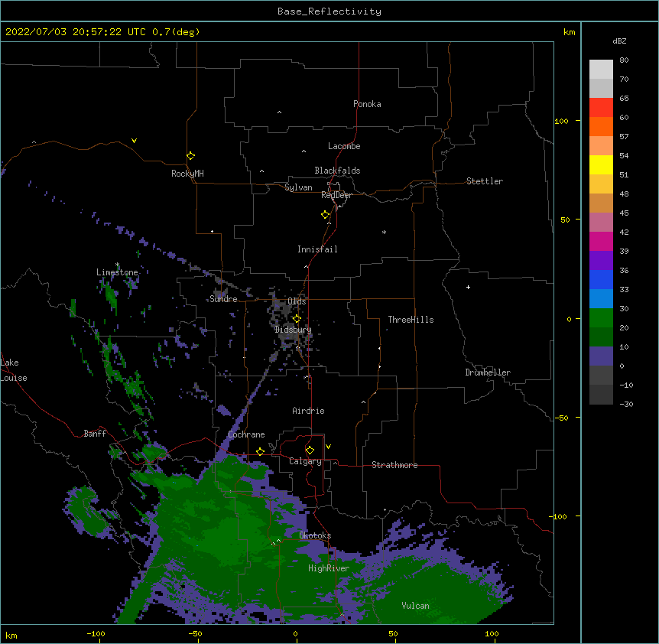Image resolution: width=659 pixels, height=644 pixels.
Task: Click the Innisfail label
Action: [317, 249]
